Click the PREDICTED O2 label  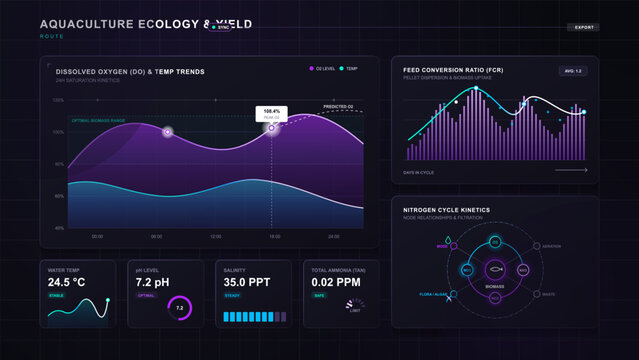pyautogui.click(x=338, y=107)
